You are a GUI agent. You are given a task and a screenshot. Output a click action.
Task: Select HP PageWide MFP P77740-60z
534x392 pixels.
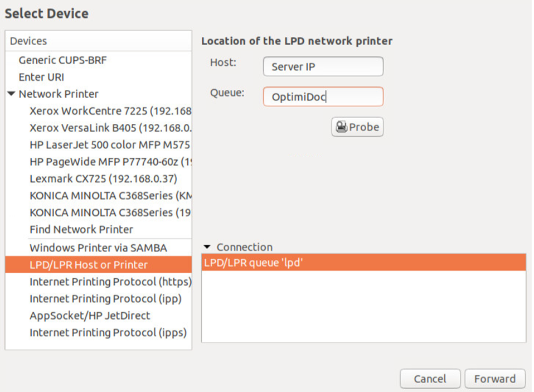point(110,162)
